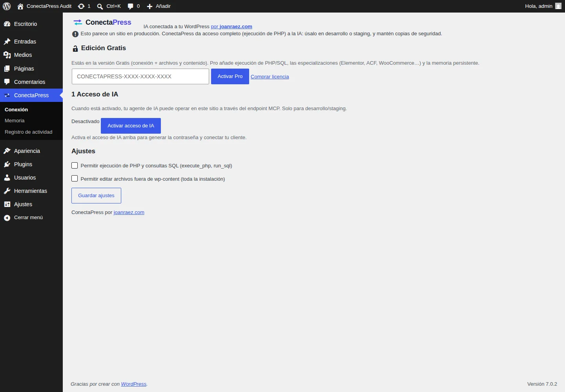Click the Usuarios person icon

7,178
